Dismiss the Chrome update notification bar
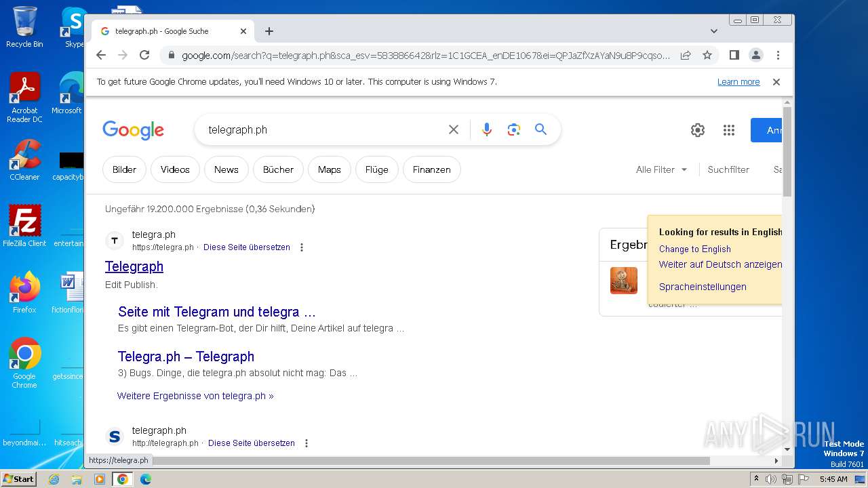This screenshot has height=488, width=868. pos(776,82)
